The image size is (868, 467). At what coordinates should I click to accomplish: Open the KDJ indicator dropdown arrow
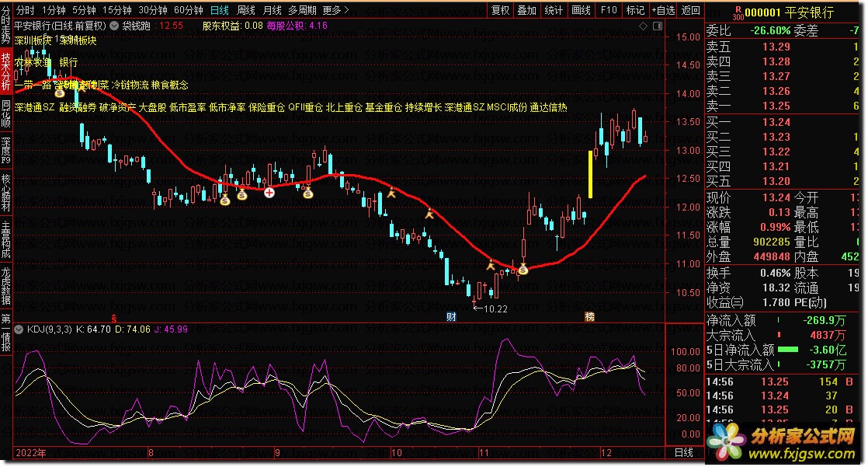tap(19, 329)
